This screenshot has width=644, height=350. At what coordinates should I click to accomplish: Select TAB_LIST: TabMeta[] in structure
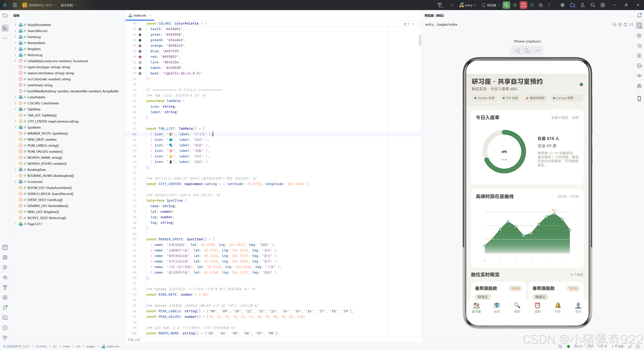tap(42, 115)
